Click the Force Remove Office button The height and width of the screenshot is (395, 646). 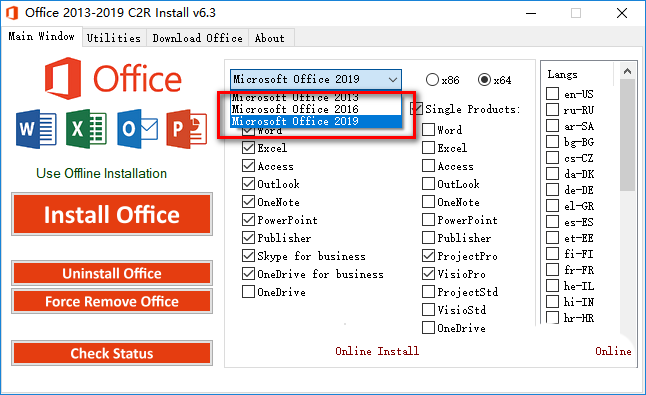coord(112,301)
